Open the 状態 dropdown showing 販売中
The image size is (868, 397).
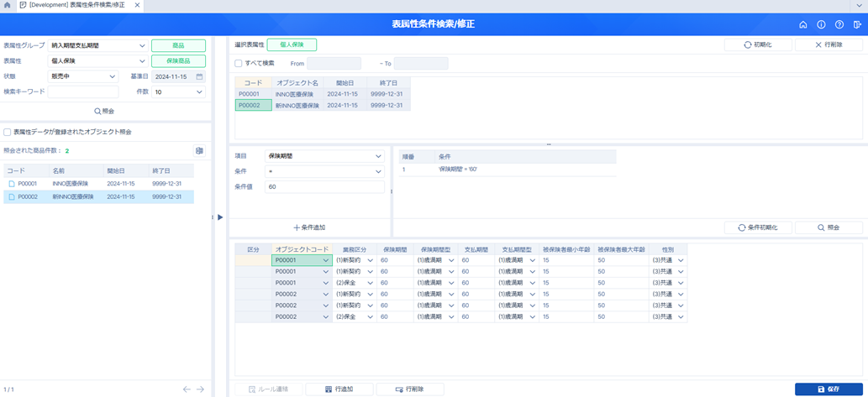[83, 76]
